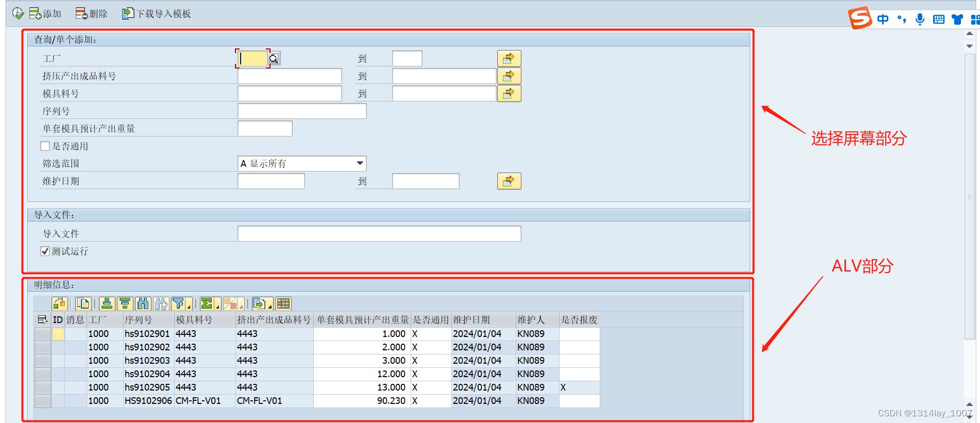Open multiple selection for the 维护日期 range
980x423 pixels.
pyautogui.click(x=509, y=181)
